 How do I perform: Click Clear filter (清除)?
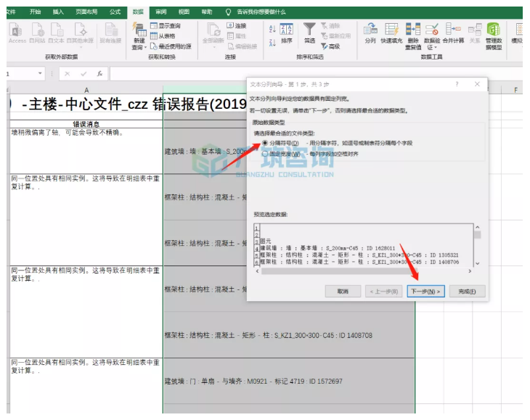coord(330,25)
